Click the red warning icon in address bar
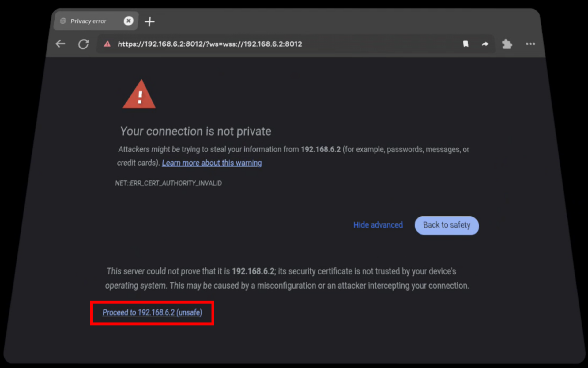588x368 pixels. [x=107, y=44]
